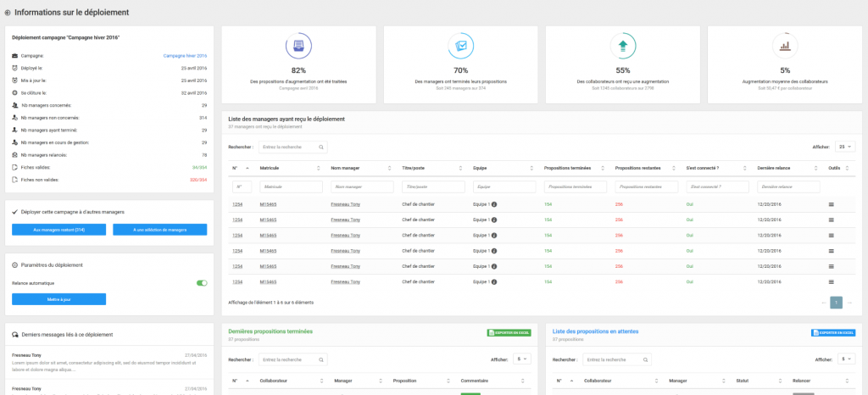Click the sort arrows on the Commentaire column
This screenshot has height=395, width=868.
(522, 381)
